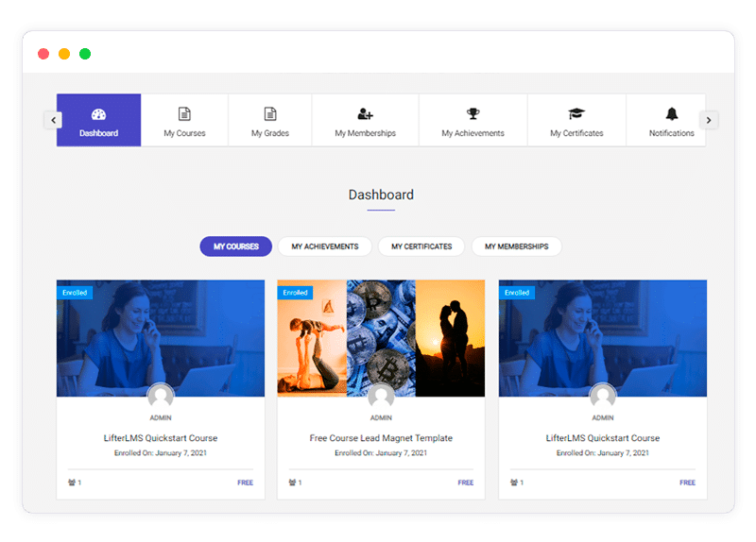Click the My Achievements trophy icon
This screenshot has width=756, height=542.
pos(473,113)
